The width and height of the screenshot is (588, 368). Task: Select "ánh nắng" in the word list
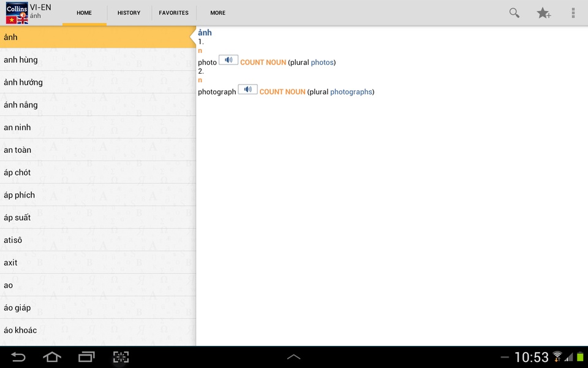tap(98, 105)
